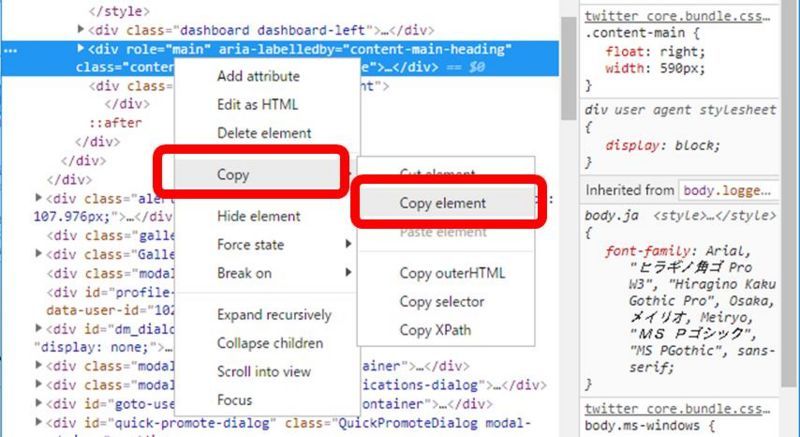Choose Focus in the context menu
Image resolution: width=800 pixels, height=437 pixels.
(234, 400)
